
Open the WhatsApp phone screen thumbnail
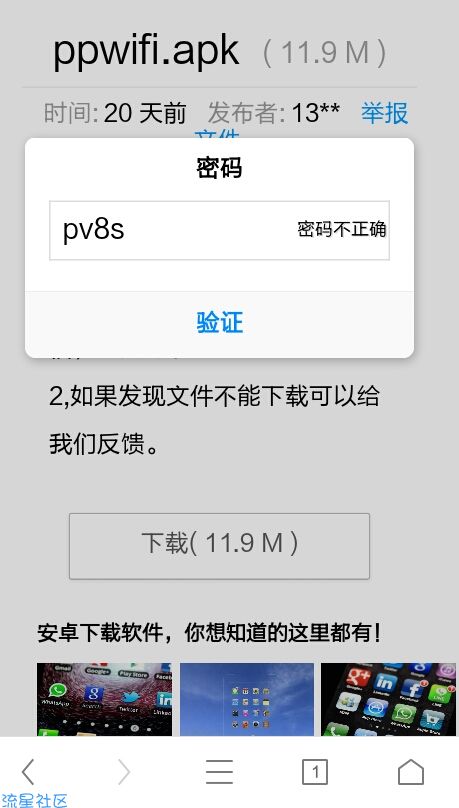pyautogui.click(x=105, y=699)
